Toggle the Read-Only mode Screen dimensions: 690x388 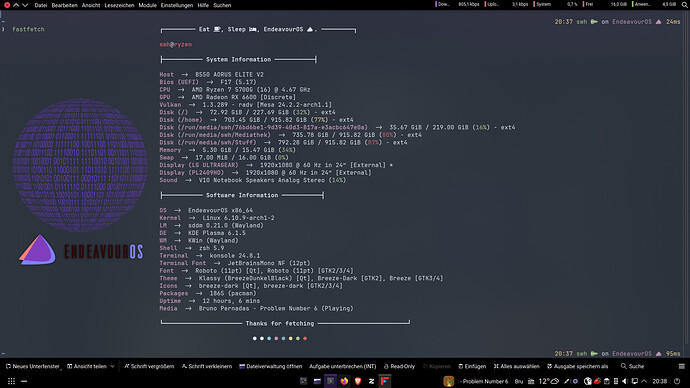point(399,366)
